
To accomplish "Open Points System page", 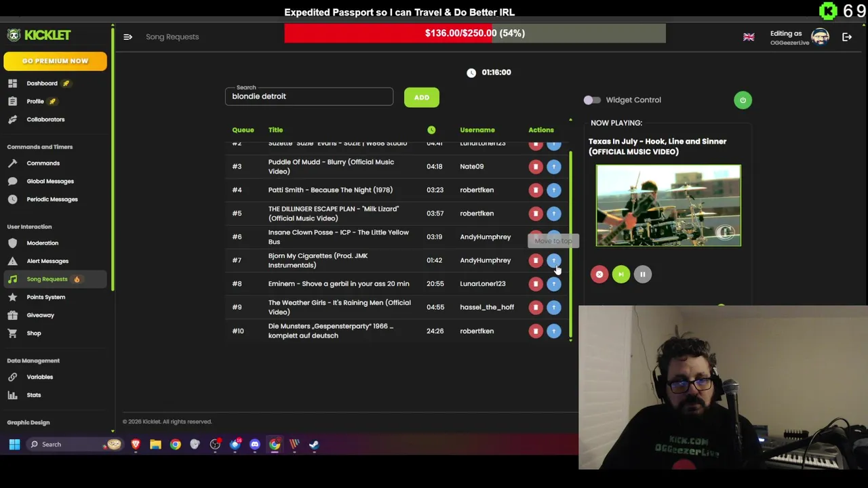I will pos(46,297).
